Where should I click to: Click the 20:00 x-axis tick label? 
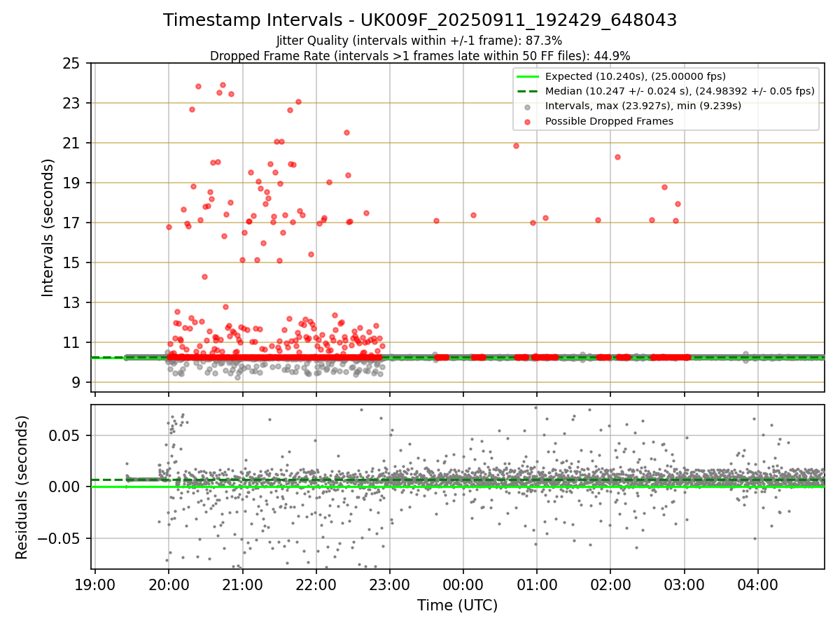(x=168, y=584)
